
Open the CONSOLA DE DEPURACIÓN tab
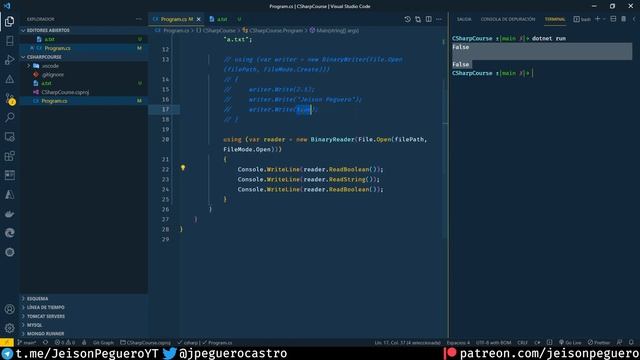[x=508, y=19]
